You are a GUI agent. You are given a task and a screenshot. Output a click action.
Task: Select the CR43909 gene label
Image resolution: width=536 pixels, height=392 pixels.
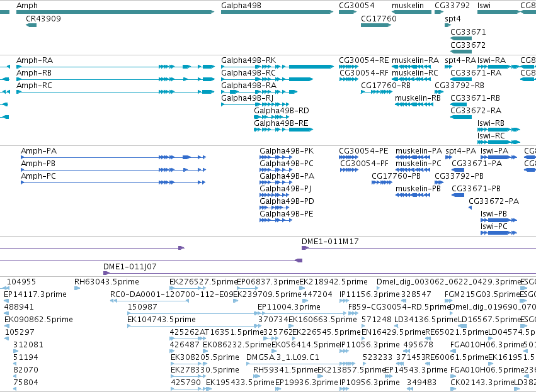point(43,18)
